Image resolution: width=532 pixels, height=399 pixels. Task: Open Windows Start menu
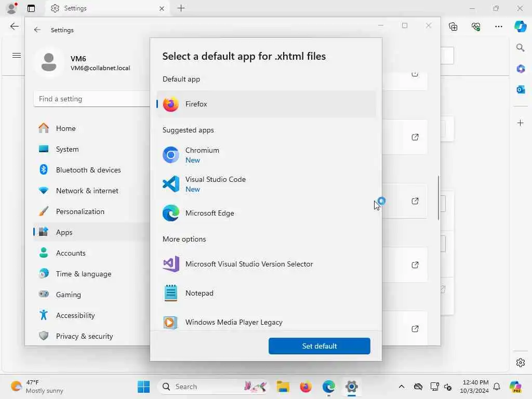tap(144, 387)
